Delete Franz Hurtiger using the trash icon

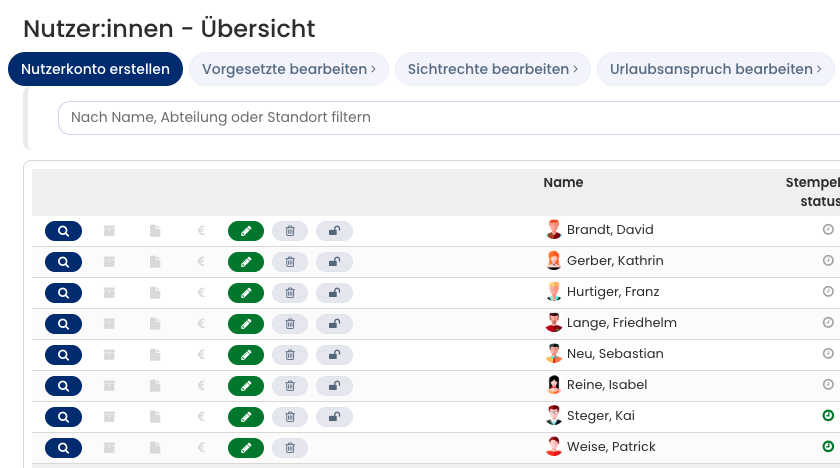(290, 293)
